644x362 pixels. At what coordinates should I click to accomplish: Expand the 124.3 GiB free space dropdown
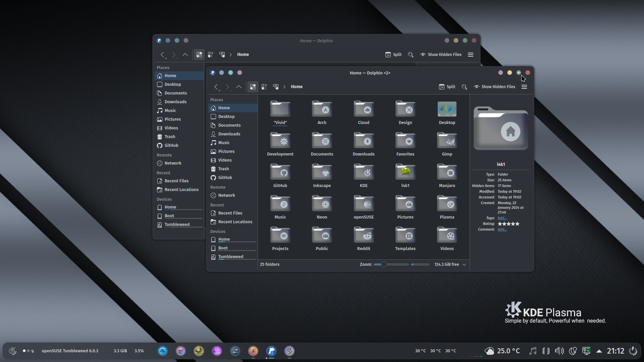click(464, 264)
